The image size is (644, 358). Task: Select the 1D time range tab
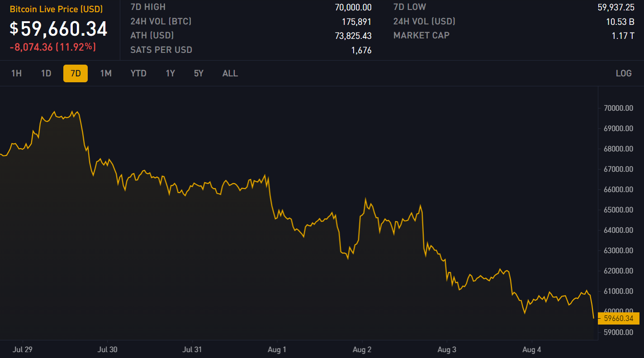point(46,73)
